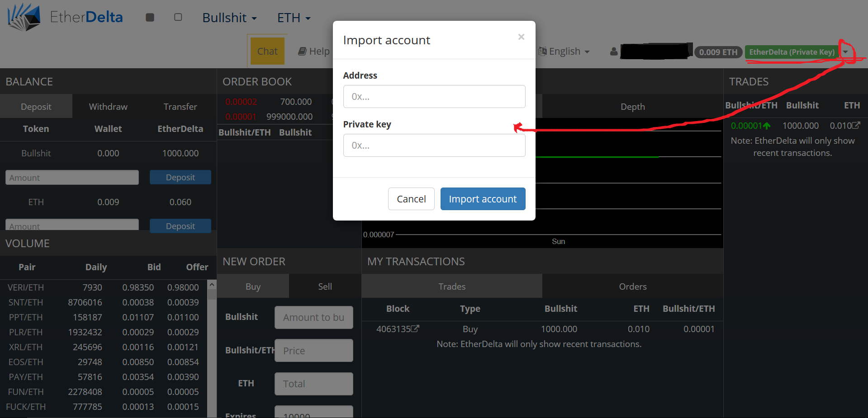Screen dimensions: 868x418
Task: Focus the Private key input field
Action: coord(434,145)
